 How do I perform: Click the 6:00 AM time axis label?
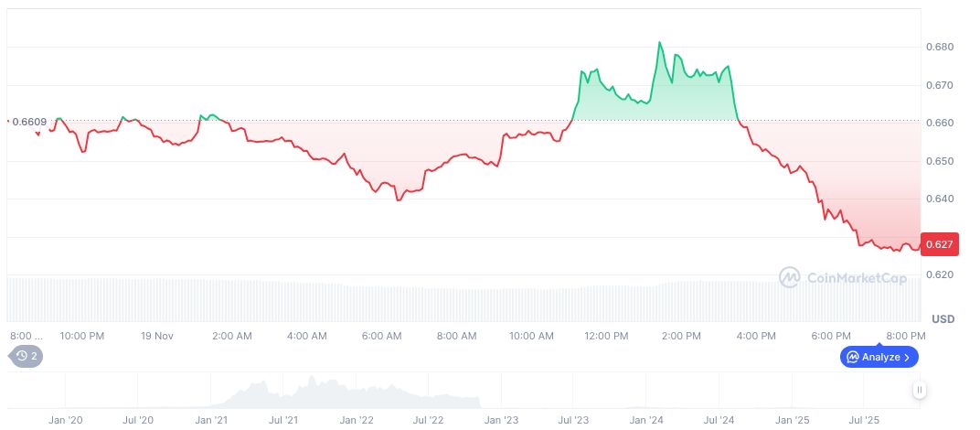click(x=381, y=336)
